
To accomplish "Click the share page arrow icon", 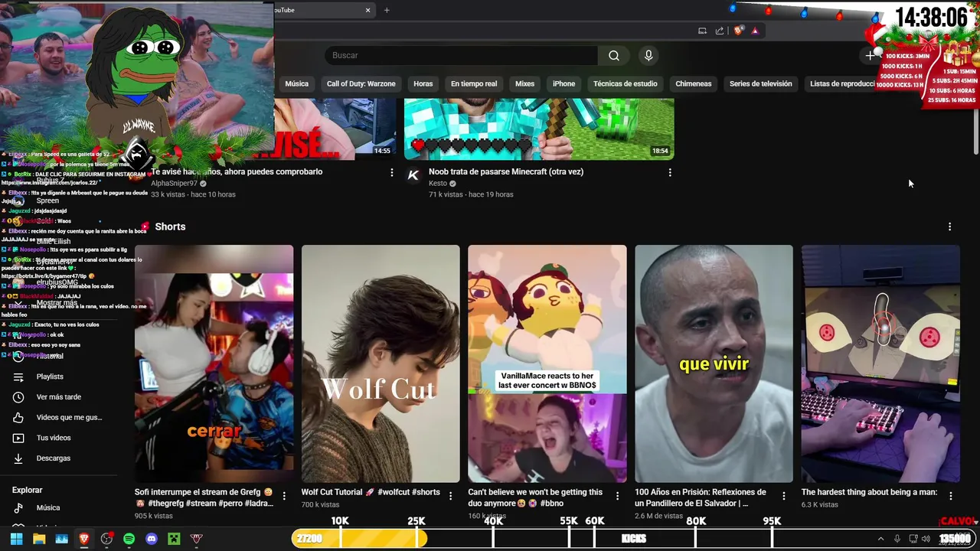I will pyautogui.click(x=720, y=31).
